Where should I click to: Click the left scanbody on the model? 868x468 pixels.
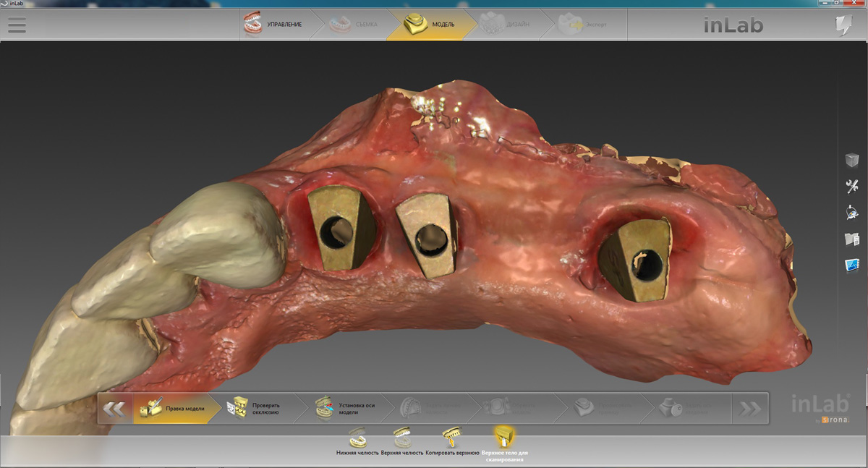click(x=340, y=228)
